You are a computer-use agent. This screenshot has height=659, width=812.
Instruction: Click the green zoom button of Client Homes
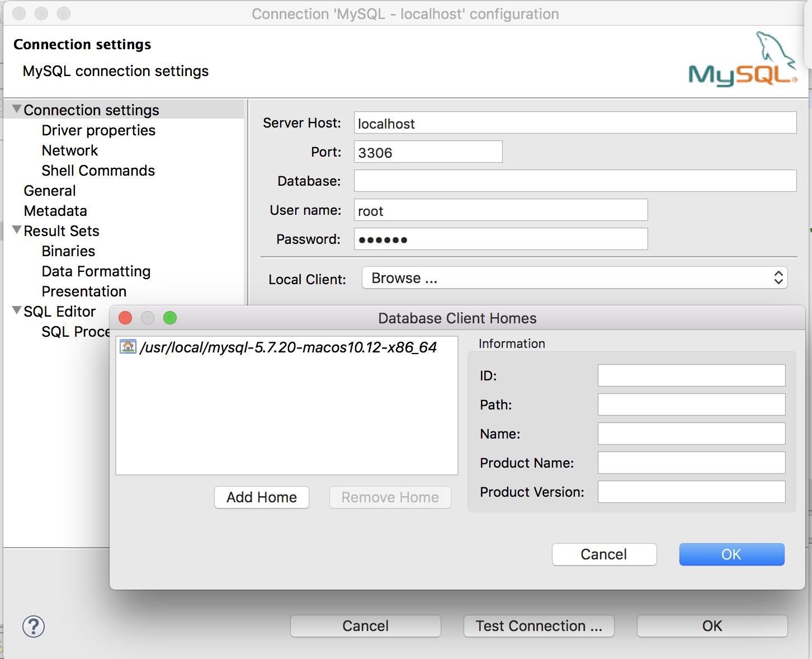click(x=170, y=318)
